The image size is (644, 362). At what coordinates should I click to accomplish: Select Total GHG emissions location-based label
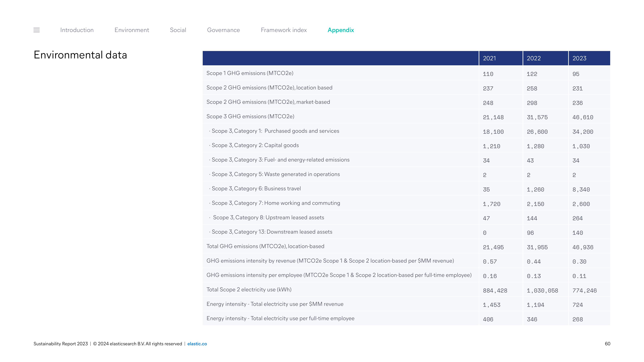265,246
